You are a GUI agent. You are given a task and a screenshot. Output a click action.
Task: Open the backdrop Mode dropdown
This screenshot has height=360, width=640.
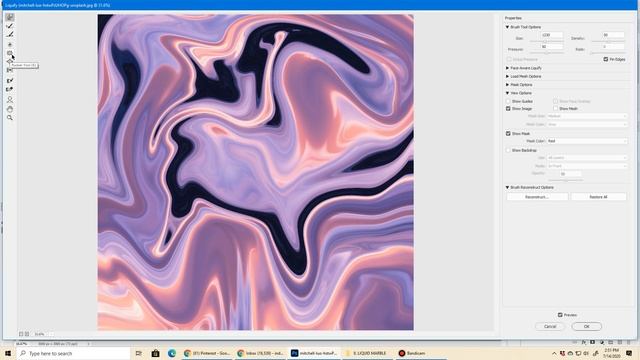pyautogui.click(x=587, y=166)
